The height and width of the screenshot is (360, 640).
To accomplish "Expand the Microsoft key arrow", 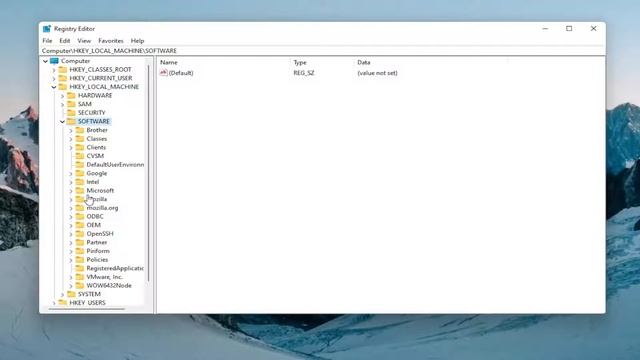I will 71,191.
